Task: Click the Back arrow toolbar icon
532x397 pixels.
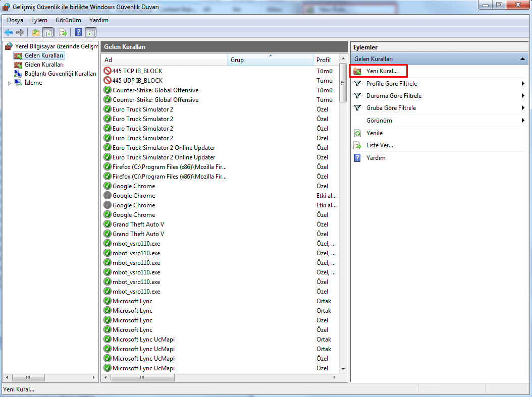Action: (x=9, y=33)
